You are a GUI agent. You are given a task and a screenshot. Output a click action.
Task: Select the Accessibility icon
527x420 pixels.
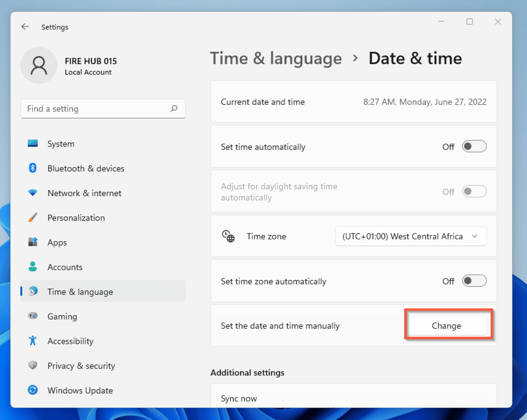(33, 341)
